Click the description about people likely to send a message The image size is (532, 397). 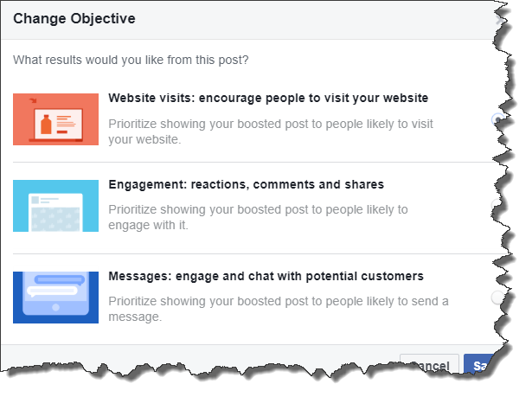(279, 309)
